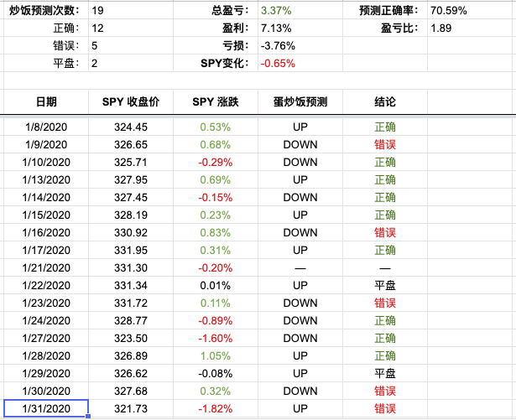Click the -1.60% change cell
Screen dimensions: 516x420
(x=216, y=338)
